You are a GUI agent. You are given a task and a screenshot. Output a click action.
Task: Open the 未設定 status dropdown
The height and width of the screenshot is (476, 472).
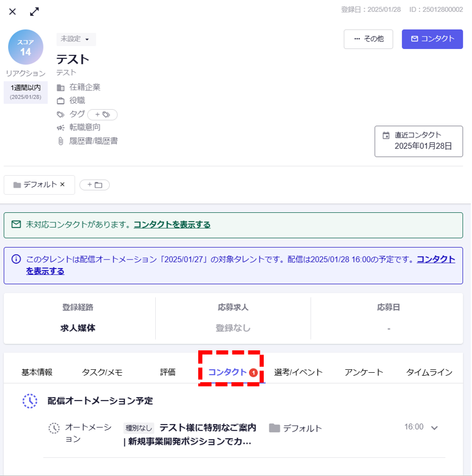click(x=76, y=39)
